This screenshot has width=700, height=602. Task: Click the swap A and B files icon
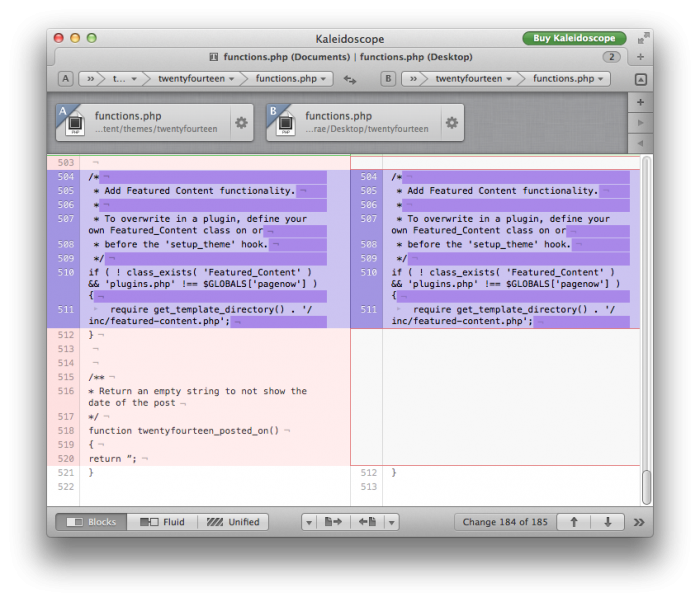pos(350,79)
